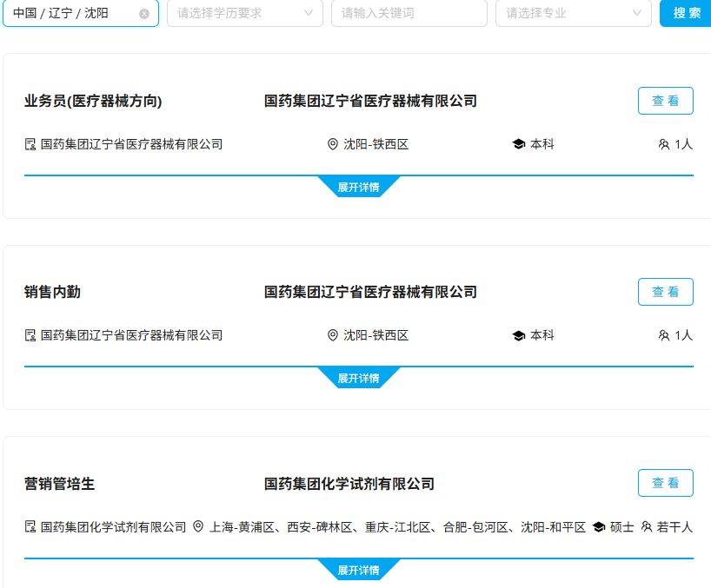
Task: View the 业务员(医疗器械方向) job via 查看
Action: point(665,101)
